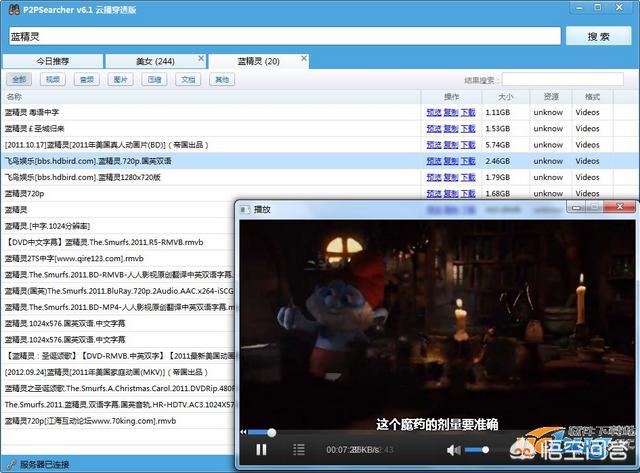
Task: Minimize the P2PSearcher main window
Action: pyautogui.click(x=579, y=8)
